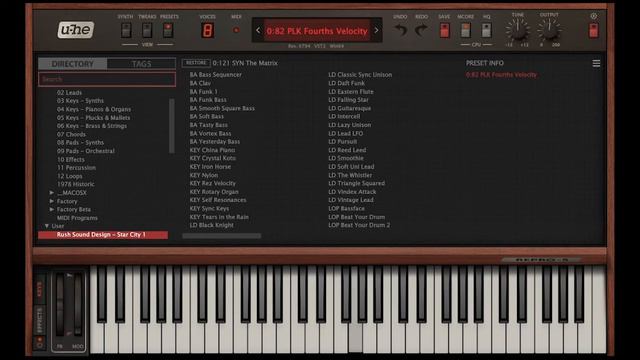Load preset KEY China Piano
This screenshot has height=360, width=640.
(212, 150)
